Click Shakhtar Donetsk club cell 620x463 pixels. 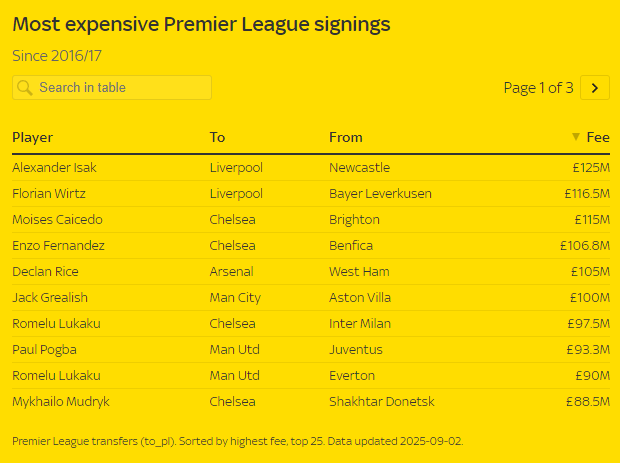click(x=381, y=401)
